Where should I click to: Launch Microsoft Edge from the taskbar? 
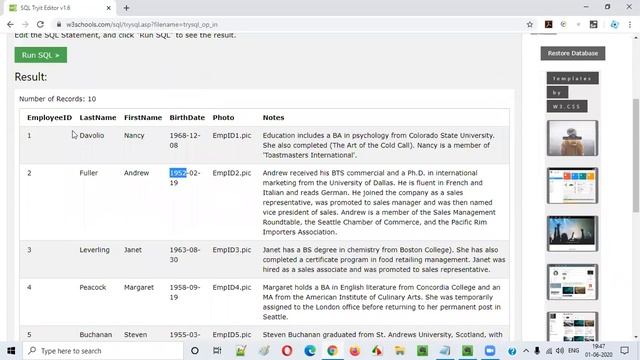click(310, 351)
